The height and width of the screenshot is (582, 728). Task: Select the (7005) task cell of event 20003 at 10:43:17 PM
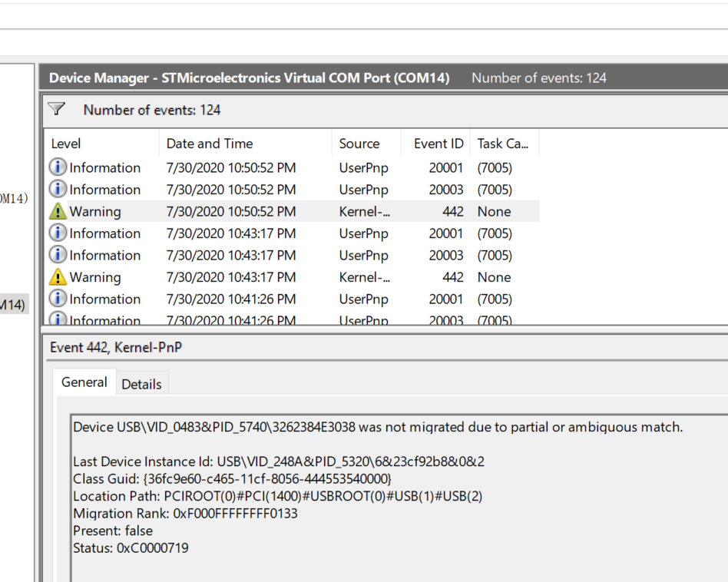pos(495,255)
